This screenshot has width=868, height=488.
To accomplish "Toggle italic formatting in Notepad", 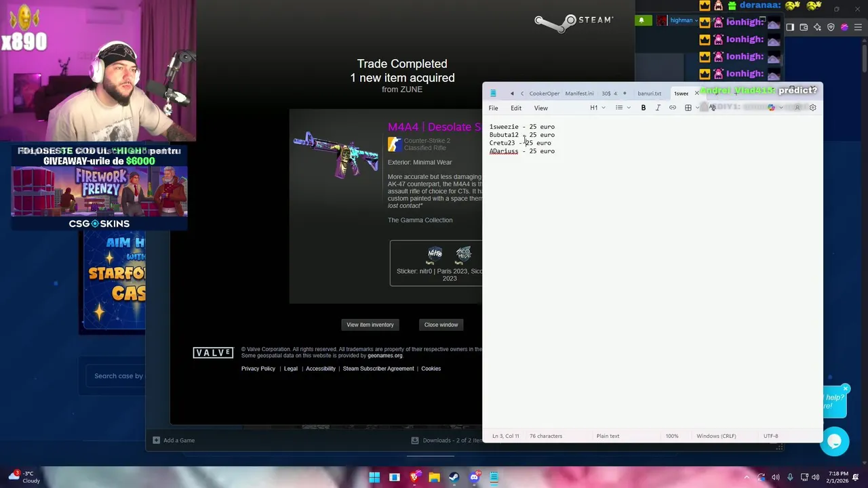I will [x=658, y=108].
